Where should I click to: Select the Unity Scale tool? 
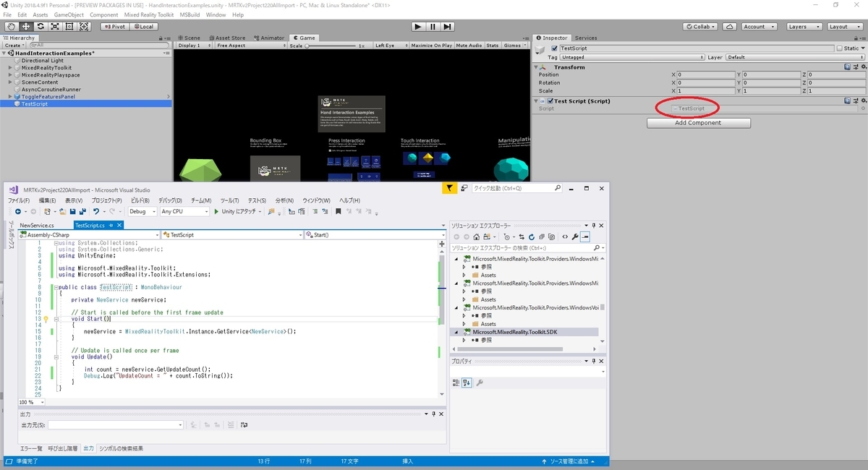[x=55, y=26]
